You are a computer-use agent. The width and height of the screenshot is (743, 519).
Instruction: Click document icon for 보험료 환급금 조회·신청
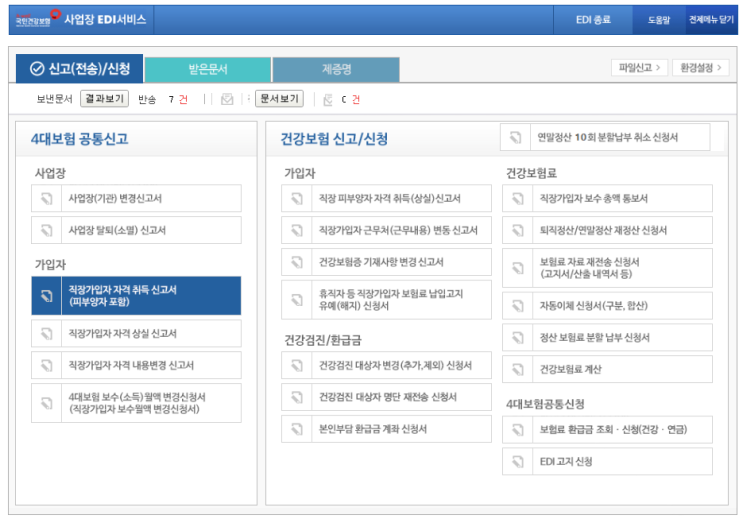tap(518, 429)
